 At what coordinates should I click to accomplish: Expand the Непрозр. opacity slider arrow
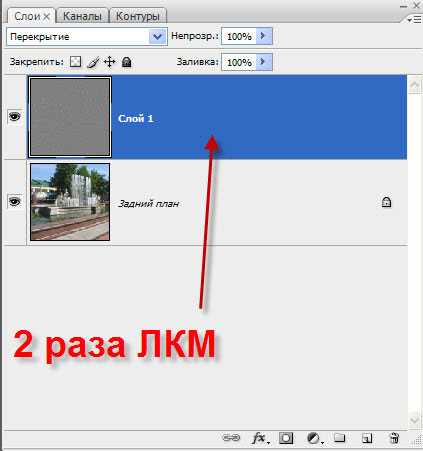264,36
